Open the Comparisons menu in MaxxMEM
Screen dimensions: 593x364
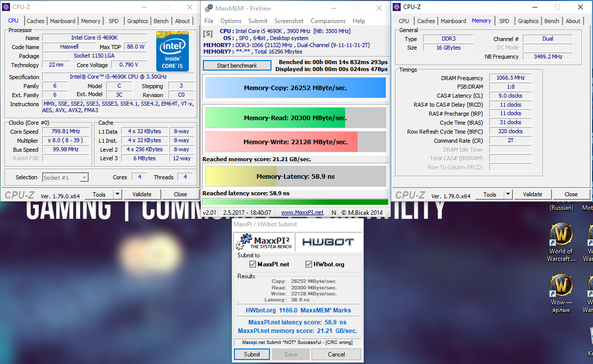point(328,21)
